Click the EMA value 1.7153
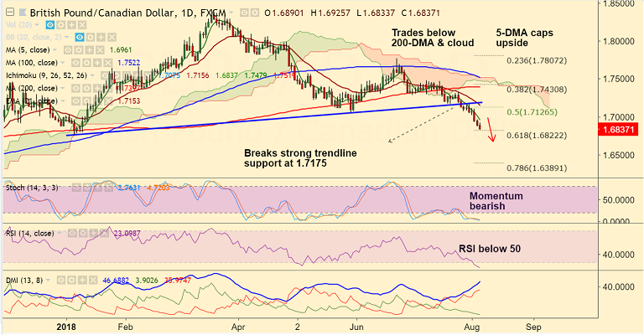Image resolution: width=644 pixels, height=335 pixels. [128, 100]
